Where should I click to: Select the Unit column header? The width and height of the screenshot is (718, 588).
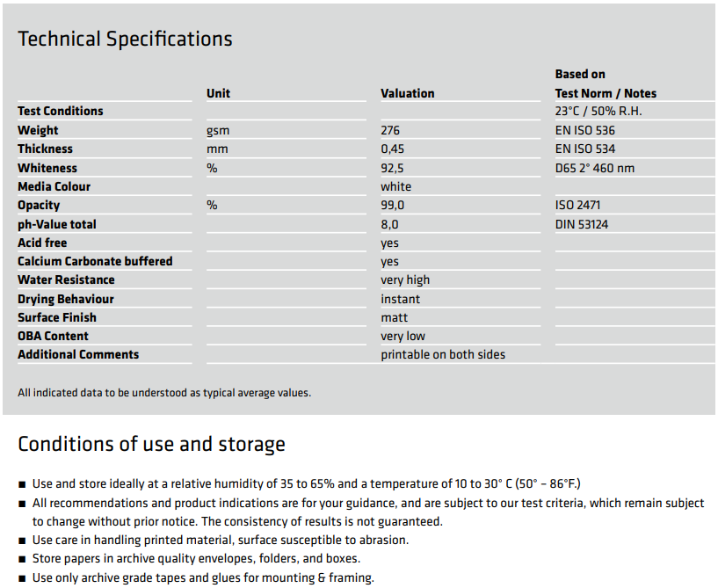coord(218,93)
